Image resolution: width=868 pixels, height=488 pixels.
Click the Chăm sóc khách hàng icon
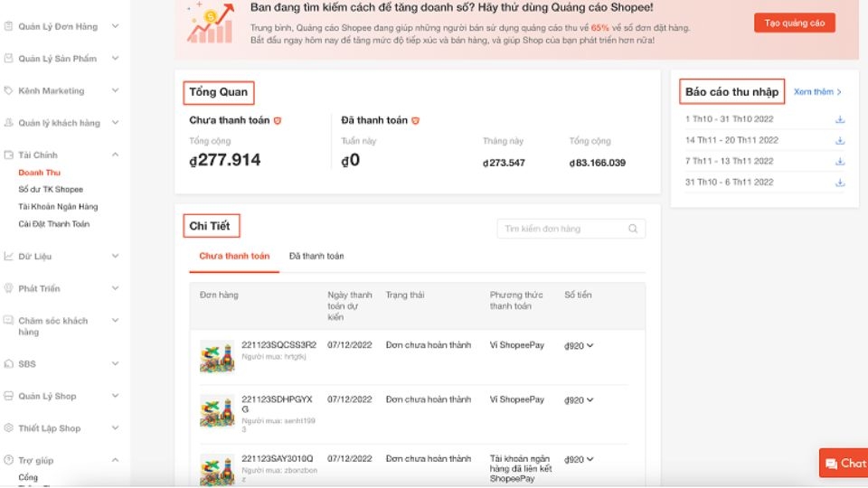pos(8,320)
